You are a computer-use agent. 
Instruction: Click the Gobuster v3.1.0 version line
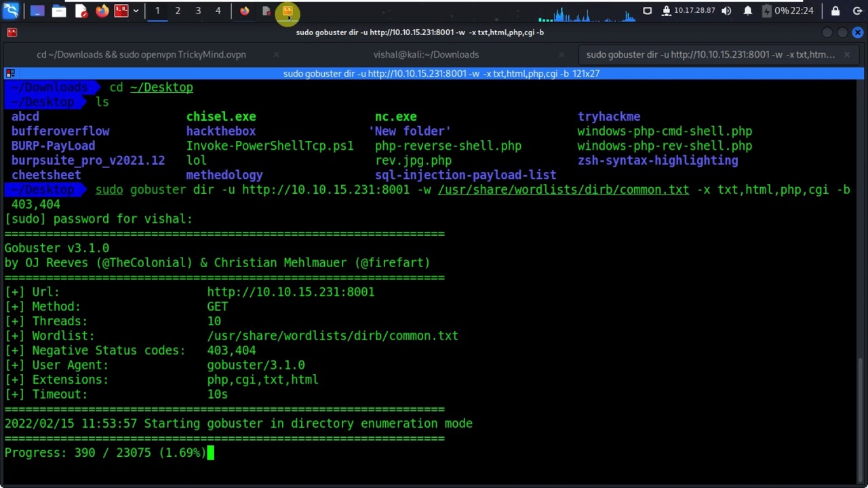pos(57,248)
